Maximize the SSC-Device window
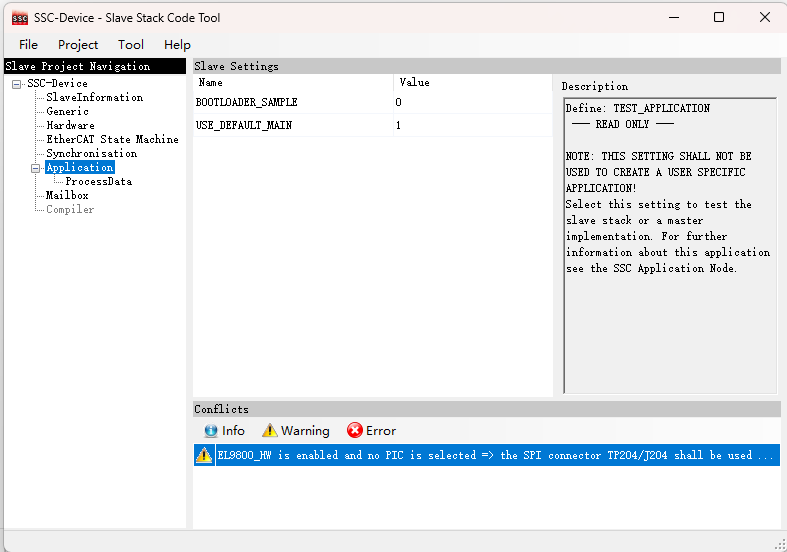The image size is (787, 552). (x=719, y=18)
